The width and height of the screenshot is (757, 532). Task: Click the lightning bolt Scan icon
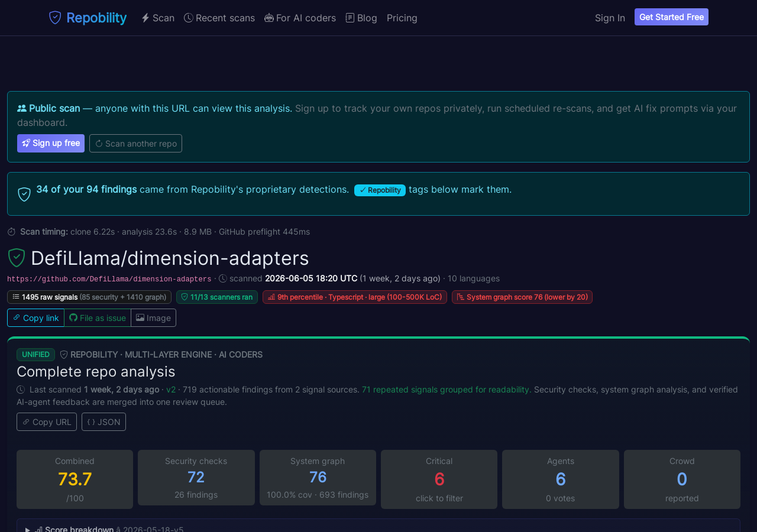[145, 18]
